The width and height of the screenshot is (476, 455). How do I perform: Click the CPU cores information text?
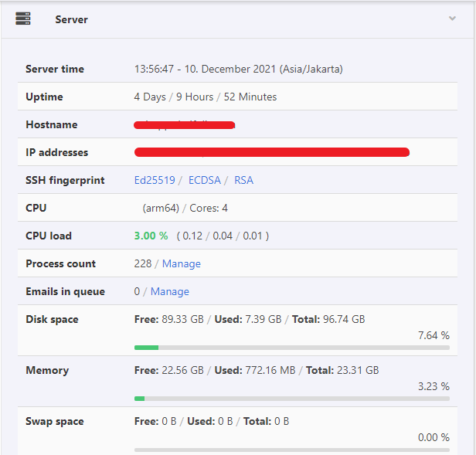185,208
